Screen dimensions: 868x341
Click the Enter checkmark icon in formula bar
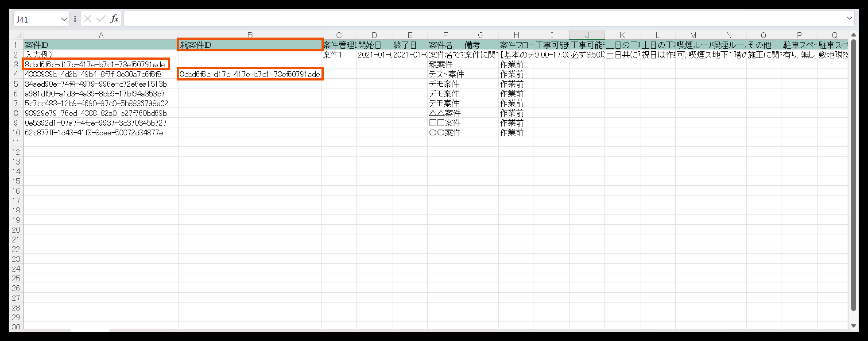pos(101,19)
